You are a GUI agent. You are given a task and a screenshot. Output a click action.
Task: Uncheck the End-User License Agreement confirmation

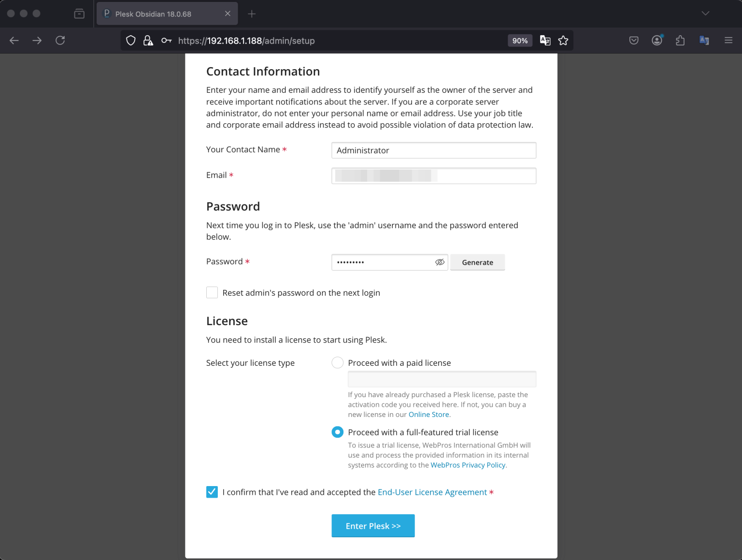(x=212, y=492)
